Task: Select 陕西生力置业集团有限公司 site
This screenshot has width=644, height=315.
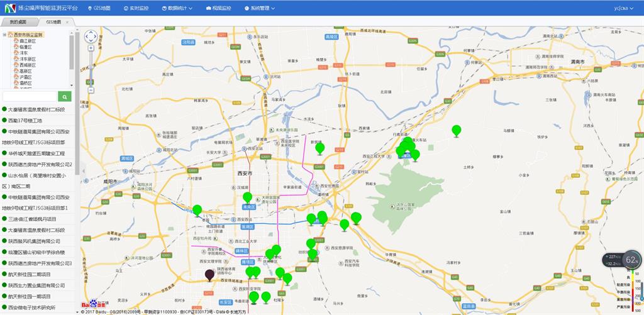Action: 36,285
